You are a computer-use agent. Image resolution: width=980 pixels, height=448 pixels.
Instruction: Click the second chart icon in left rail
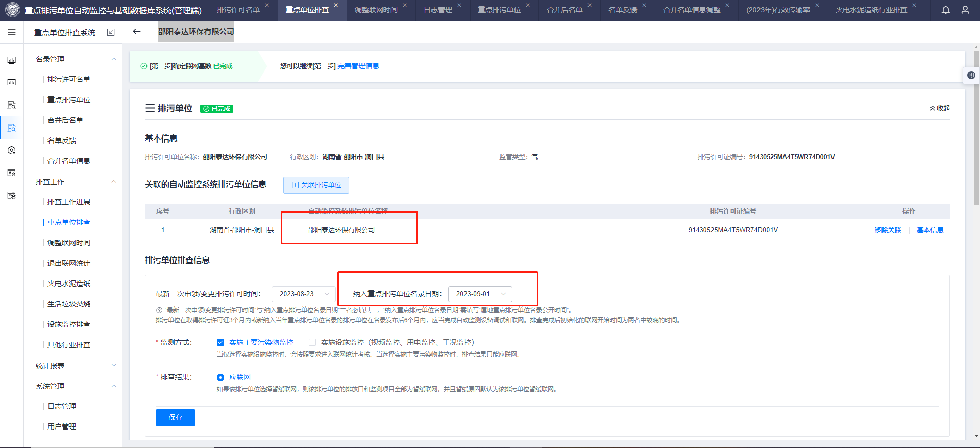12,83
